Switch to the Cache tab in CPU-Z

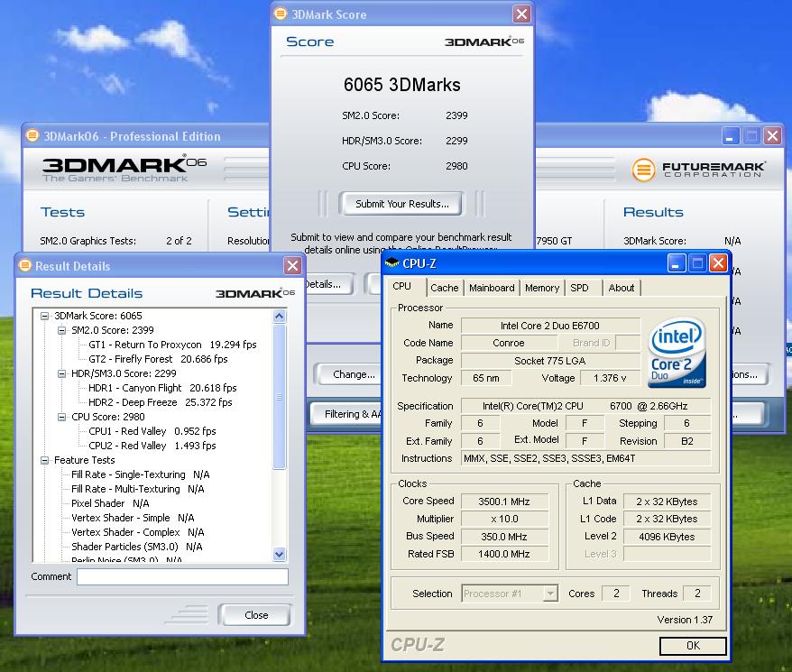445,288
